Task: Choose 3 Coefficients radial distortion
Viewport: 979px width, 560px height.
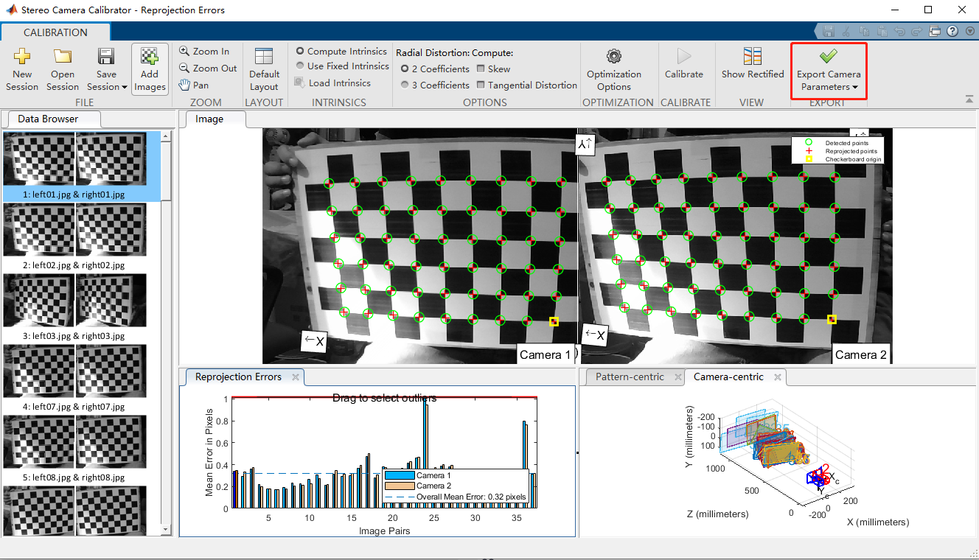Action: 435,85
